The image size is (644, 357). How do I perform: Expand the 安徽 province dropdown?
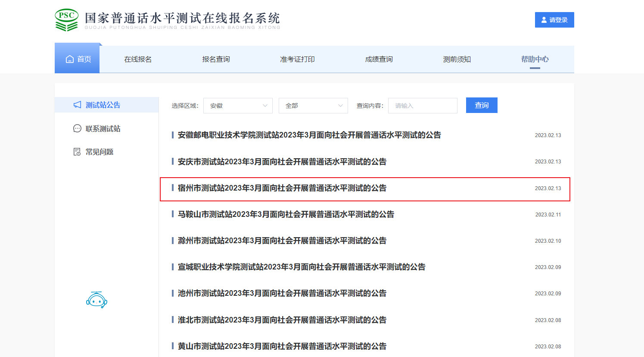(238, 106)
